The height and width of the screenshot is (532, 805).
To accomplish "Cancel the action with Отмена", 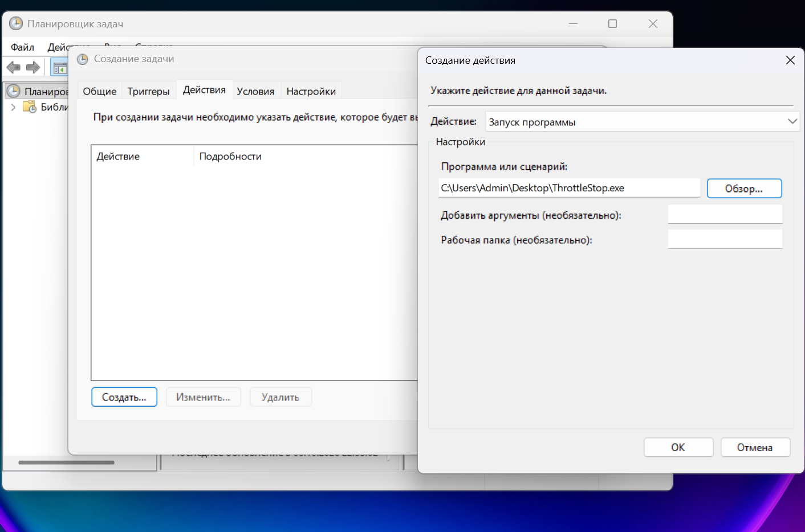I will tap(755, 447).
